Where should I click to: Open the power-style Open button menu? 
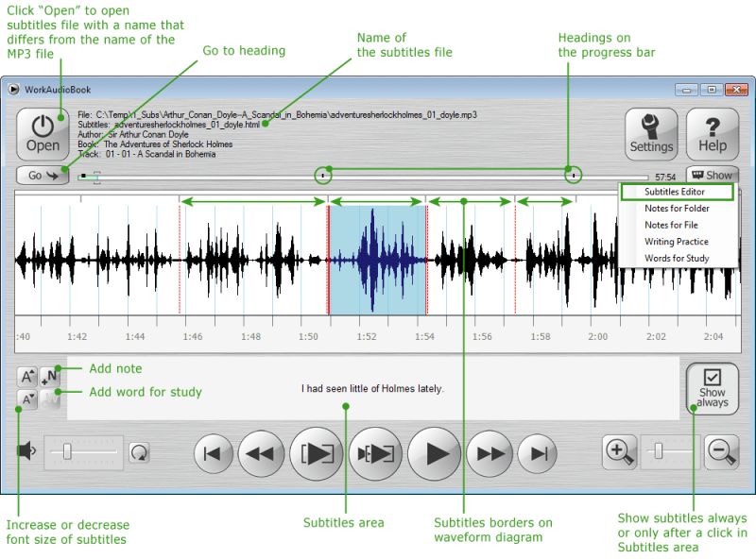43,134
